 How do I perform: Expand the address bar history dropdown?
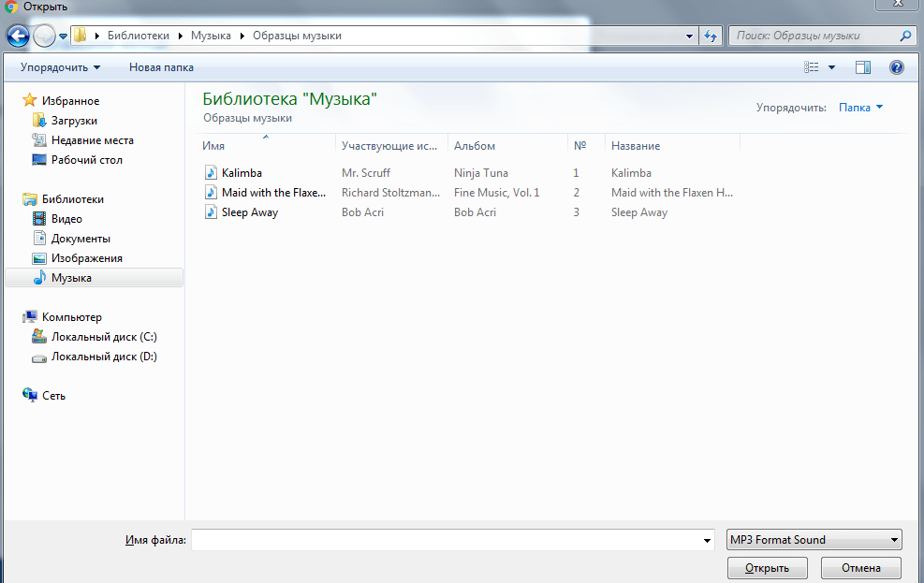689,36
